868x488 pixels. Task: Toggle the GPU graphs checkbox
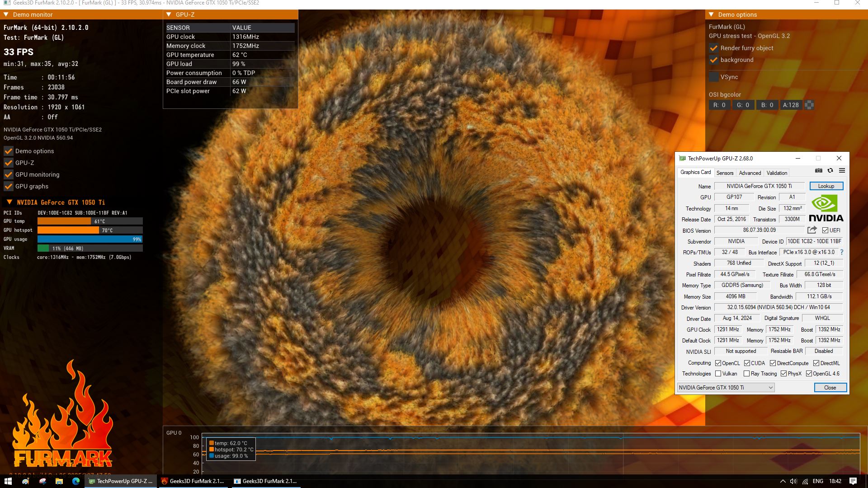coord(9,186)
